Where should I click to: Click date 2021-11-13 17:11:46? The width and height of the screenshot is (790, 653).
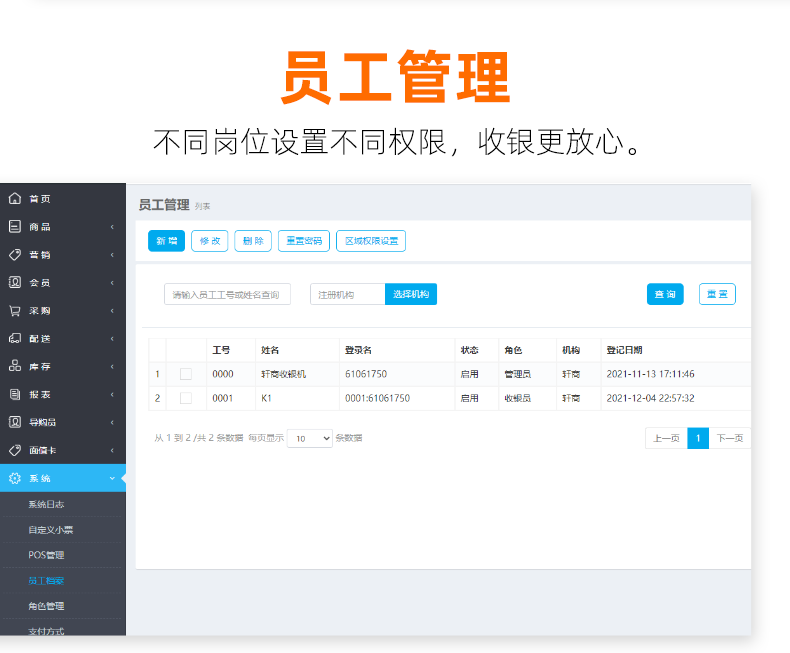click(650, 374)
